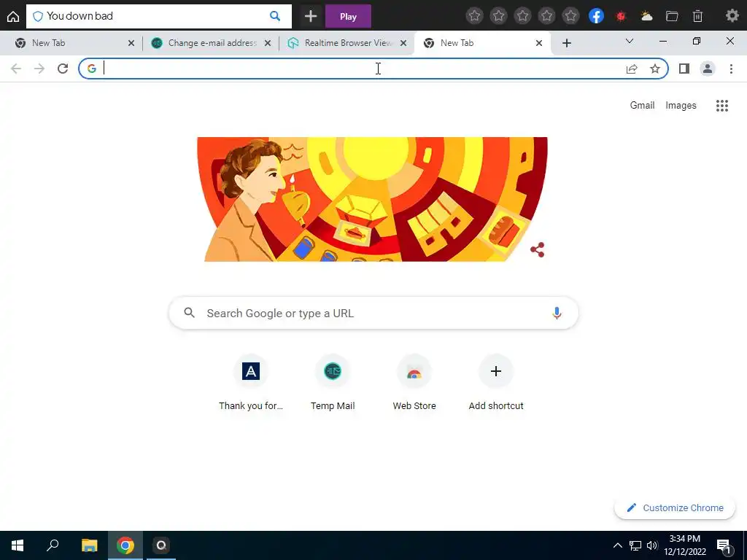Open the Chrome profile avatar
747x560 pixels.
708,69
